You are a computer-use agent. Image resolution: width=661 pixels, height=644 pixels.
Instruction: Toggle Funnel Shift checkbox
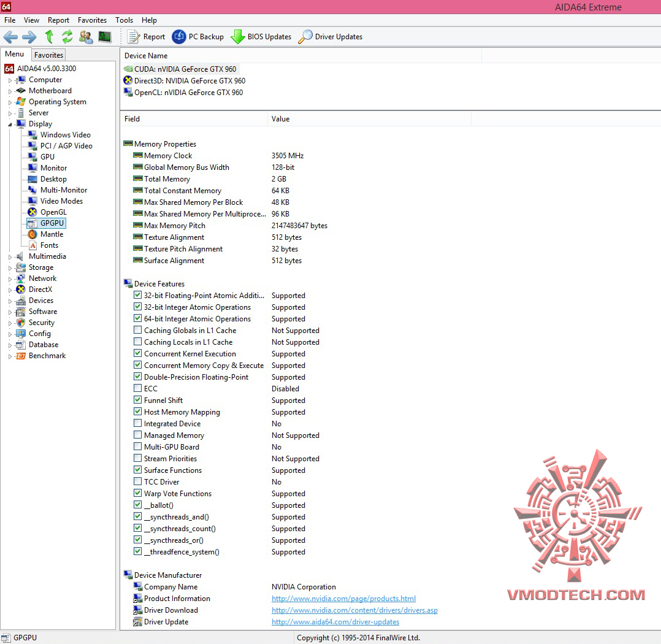(137, 399)
